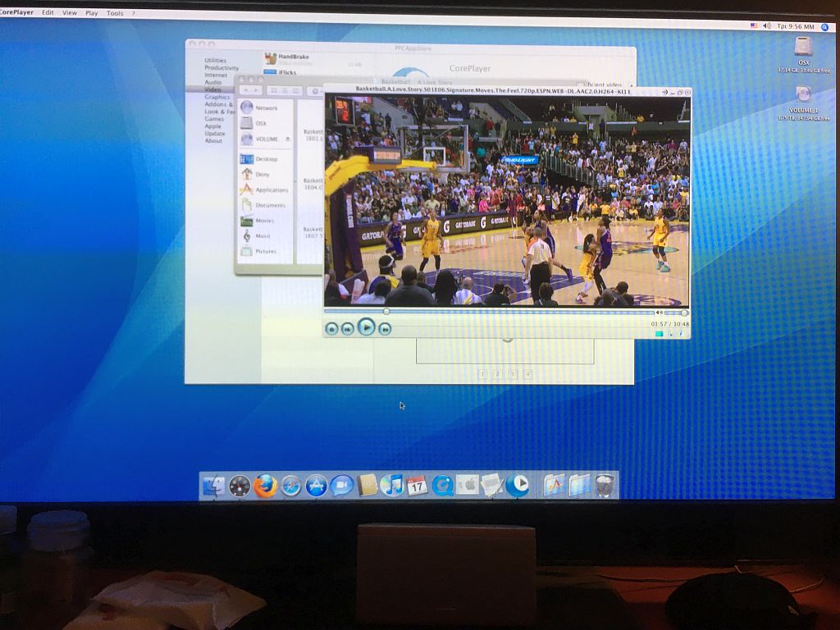Launch QuickTime Player from the Dock
This screenshot has height=630, width=840.
point(442,486)
